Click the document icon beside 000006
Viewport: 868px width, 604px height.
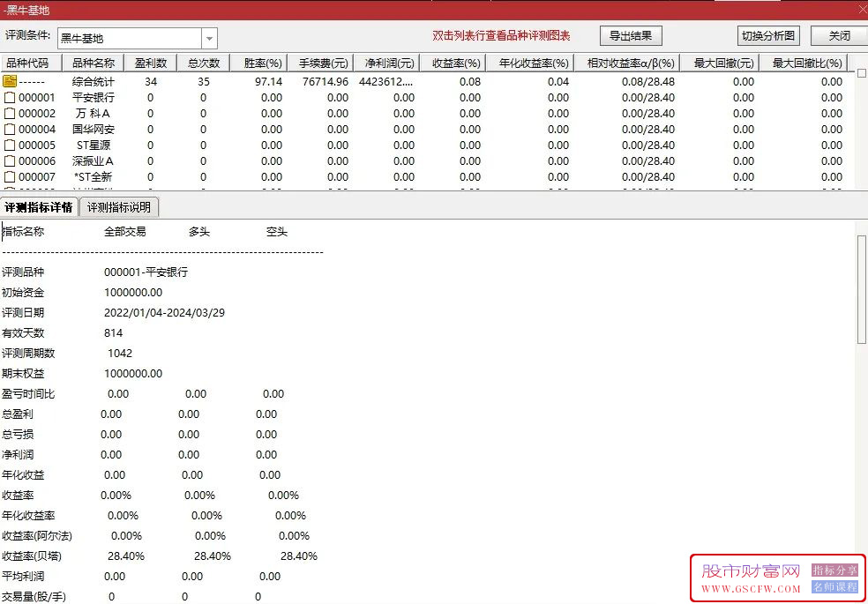10,161
